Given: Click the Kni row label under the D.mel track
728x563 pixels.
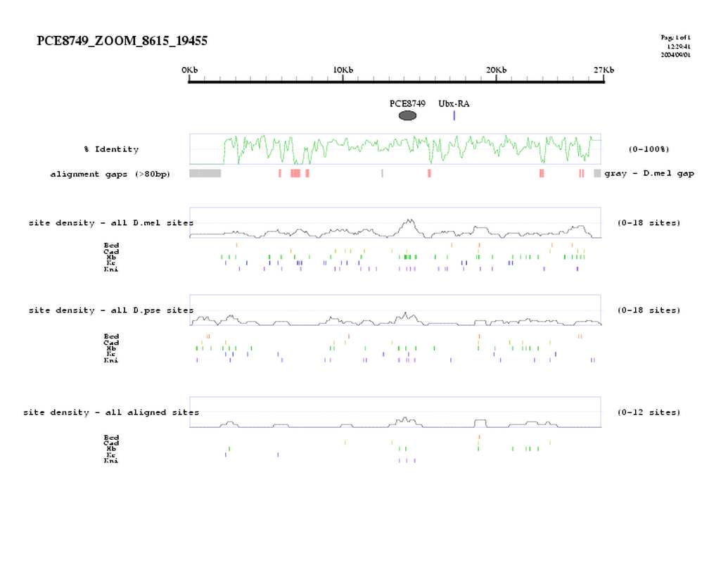Looking at the screenshot, I should click(111, 269).
